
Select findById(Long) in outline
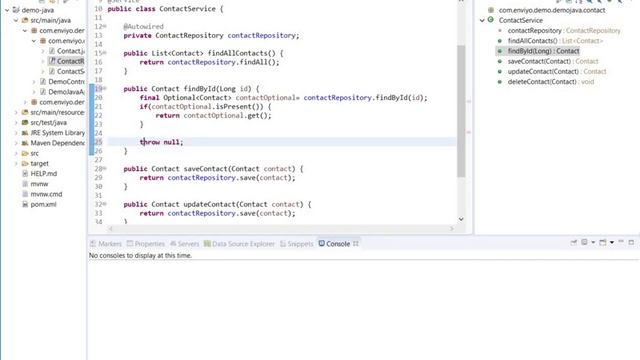(x=543, y=51)
